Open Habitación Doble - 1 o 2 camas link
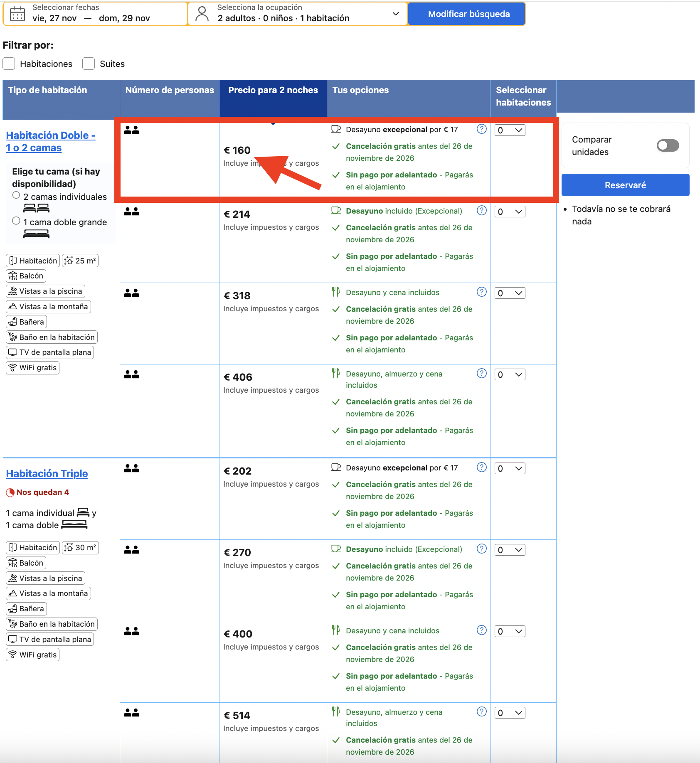The image size is (700, 763). click(x=51, y=141)
